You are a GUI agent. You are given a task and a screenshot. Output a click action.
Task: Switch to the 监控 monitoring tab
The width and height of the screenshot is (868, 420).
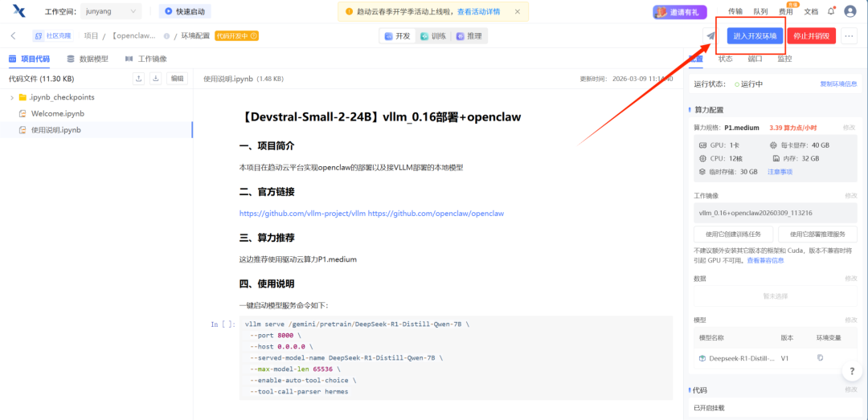tap(784, 58)
